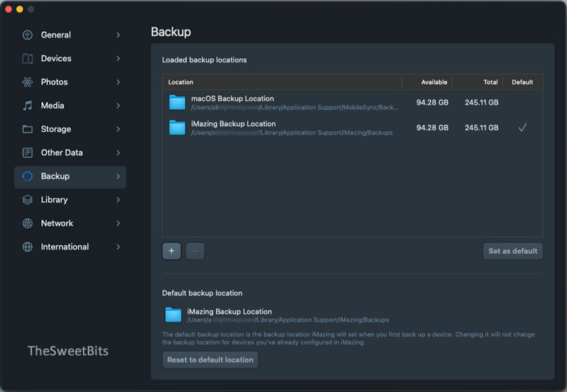Expand the Other Data chevron
The height and width of the screenshot is (392, 567).
(118, 152)
